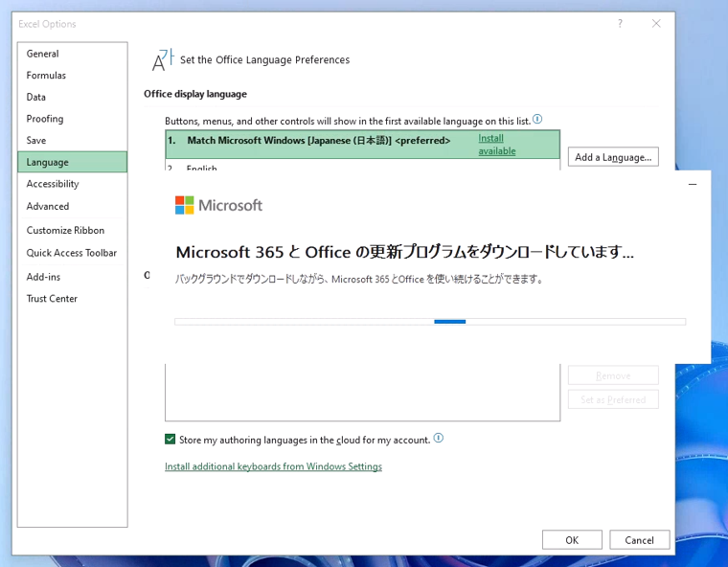This screenshot has width=728, height=567.
Task: Open the Advanced options category
Action: pyautogui.click(x=73, y=206)
